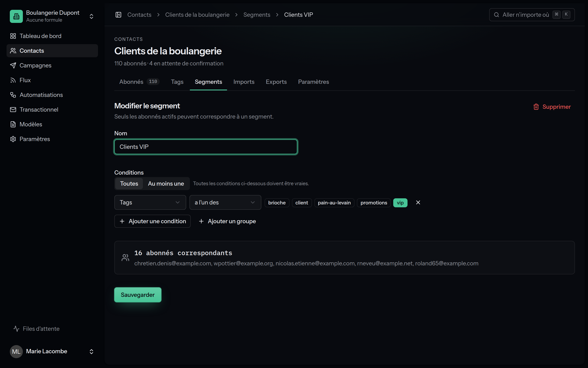This screenshot has height=368, width=588.
Task: Click Ajouter une condition
Action: coord(152,221)
